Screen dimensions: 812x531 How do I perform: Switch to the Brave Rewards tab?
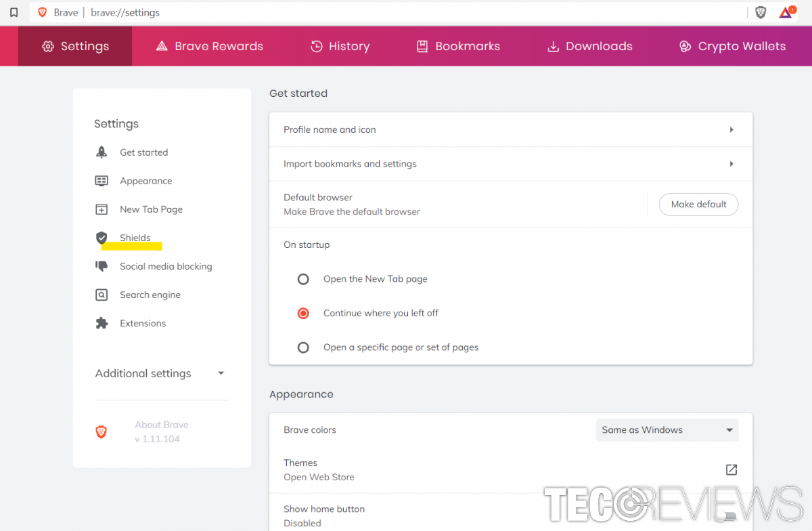[209, 45]
